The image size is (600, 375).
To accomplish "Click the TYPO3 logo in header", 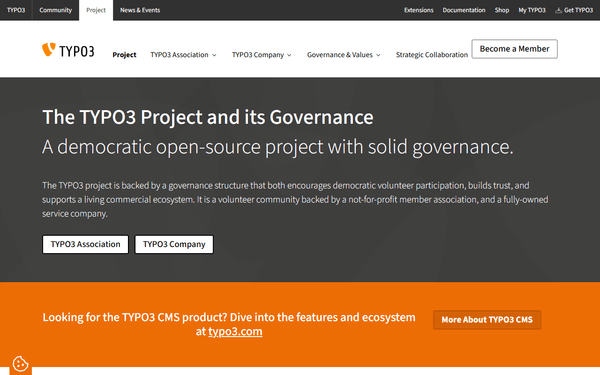I will click(68, 50).
